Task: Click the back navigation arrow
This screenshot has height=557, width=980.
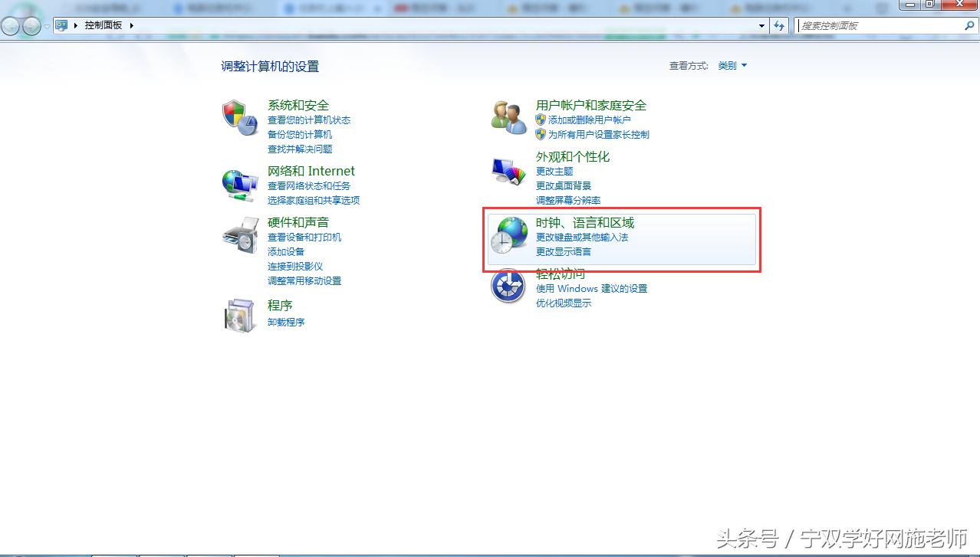Action: coord(9,25)
